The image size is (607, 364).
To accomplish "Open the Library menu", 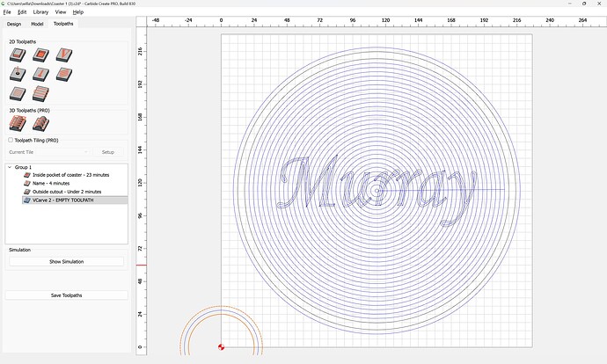I will coord(40,12).
